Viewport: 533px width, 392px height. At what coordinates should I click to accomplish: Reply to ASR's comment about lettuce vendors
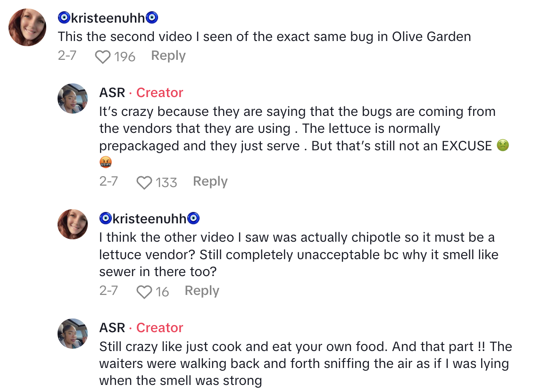210,181
